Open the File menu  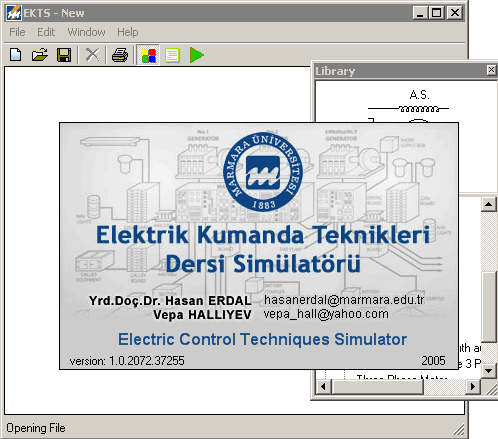17,32
